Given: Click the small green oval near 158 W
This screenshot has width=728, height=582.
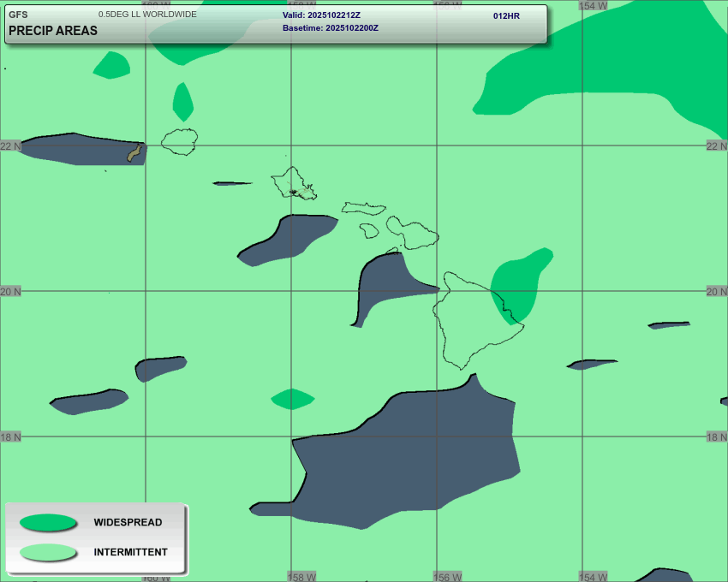Looking at the screenshot, I should 293,399.
